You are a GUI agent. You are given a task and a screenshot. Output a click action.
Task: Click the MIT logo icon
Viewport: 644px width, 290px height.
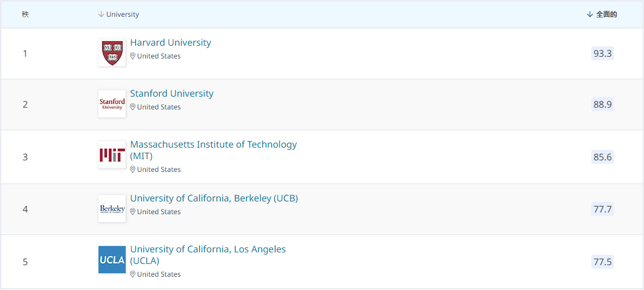click(112, 155)
